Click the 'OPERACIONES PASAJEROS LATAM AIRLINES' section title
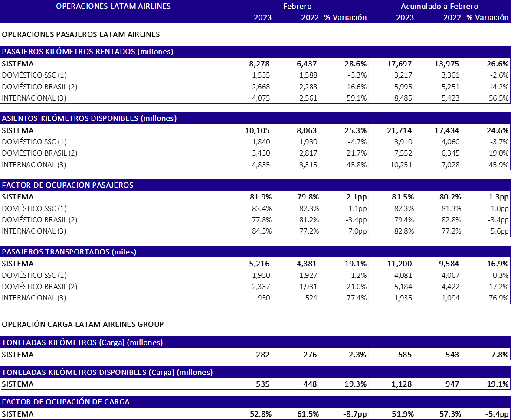Viewport: 511px width, 420px height. pyautogui.click(x=81, y=34)
